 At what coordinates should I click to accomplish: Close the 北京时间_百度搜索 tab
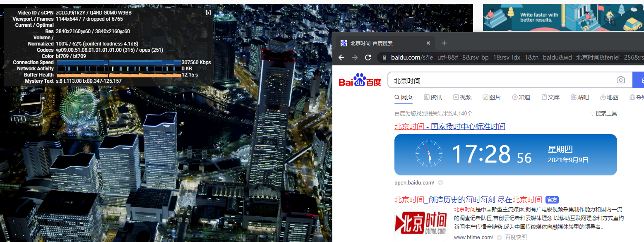tap(428, 43)
